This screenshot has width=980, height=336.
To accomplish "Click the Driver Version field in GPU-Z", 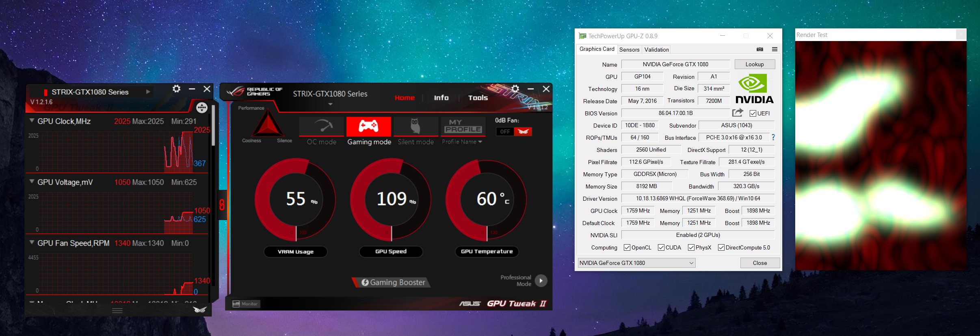I will 698,198.
